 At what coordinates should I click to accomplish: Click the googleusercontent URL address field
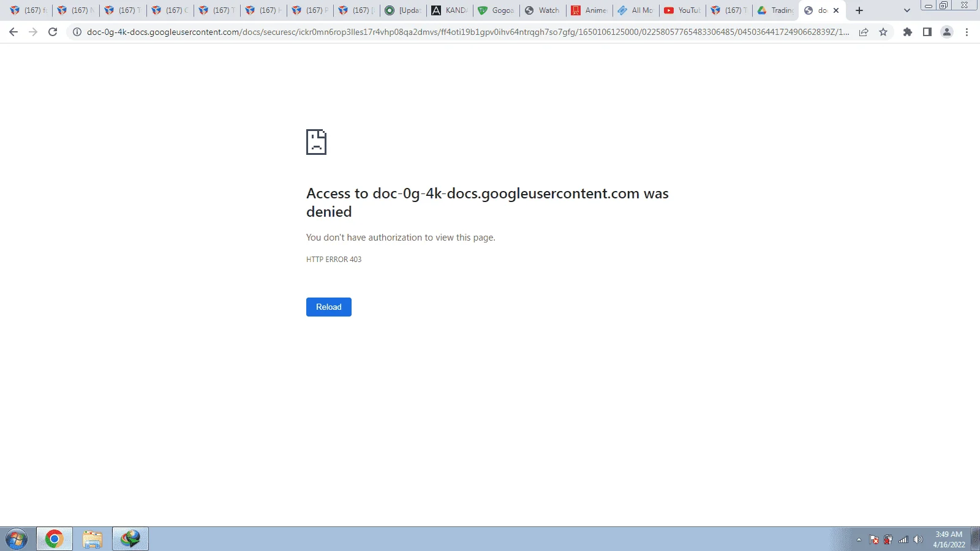point(468,32)
